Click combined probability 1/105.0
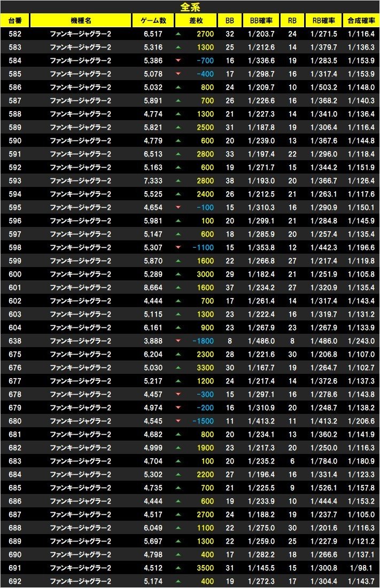The height and width of the screenshot is (588, 380). pos(361,514)
